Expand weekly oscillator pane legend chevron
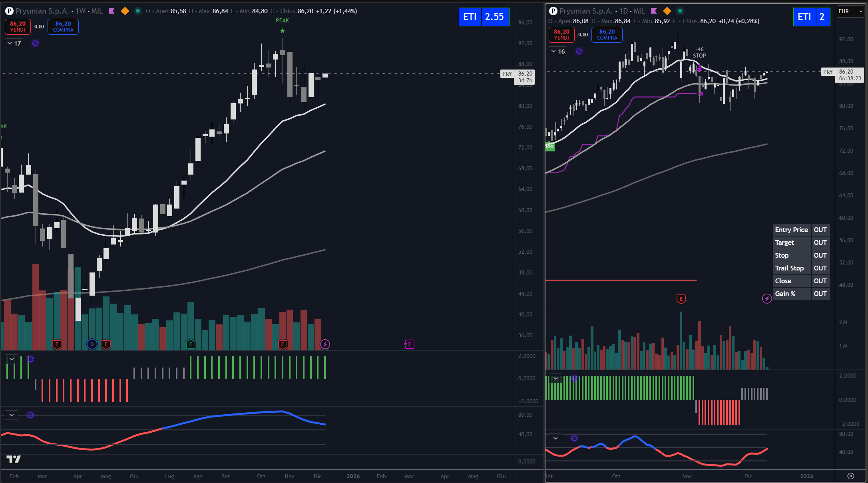This screenshot has height=483, width=868. (12, 415)
